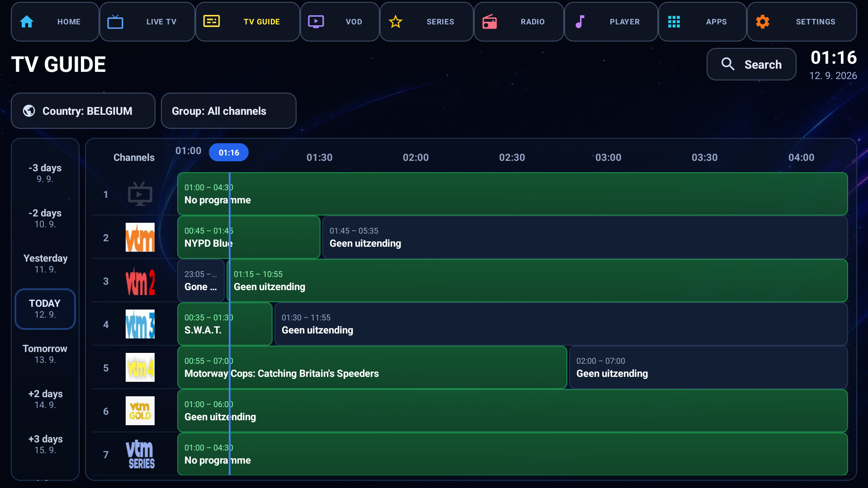Select the VTM 4 channel logo
Viewport: 868px width, 488px height.
140,367
